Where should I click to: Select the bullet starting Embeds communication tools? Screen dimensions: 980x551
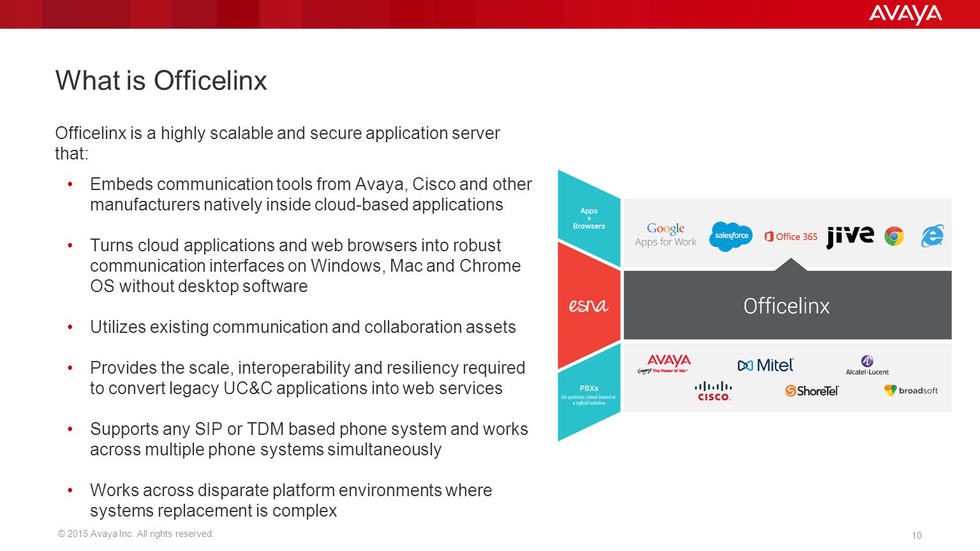pos(311,194)
